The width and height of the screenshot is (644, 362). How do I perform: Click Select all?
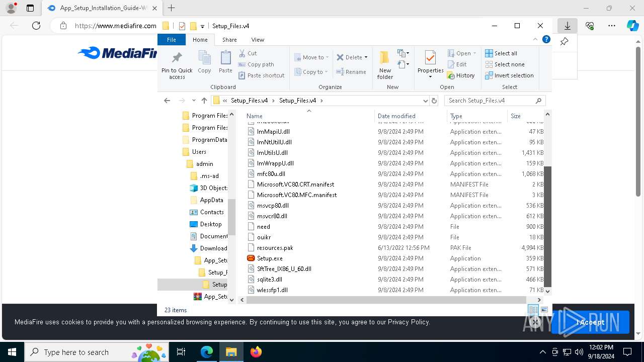501,53
